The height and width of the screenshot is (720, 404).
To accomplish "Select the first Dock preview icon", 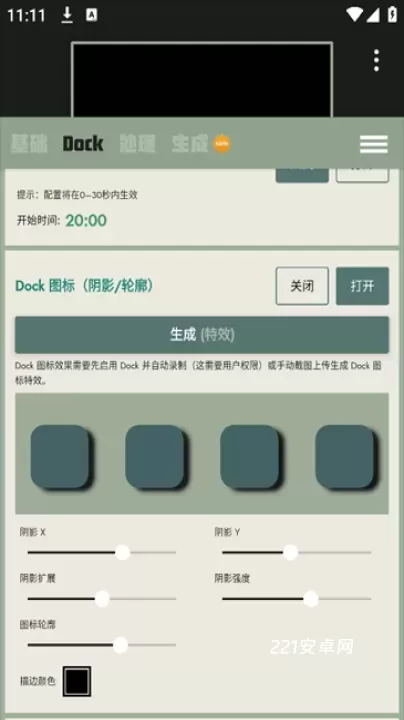I will coord(60,456).
